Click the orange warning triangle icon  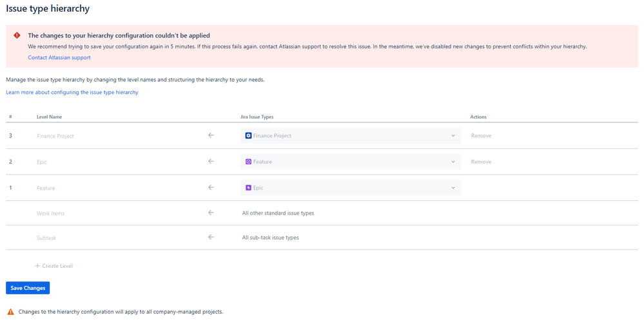click(x=11, y=312)
